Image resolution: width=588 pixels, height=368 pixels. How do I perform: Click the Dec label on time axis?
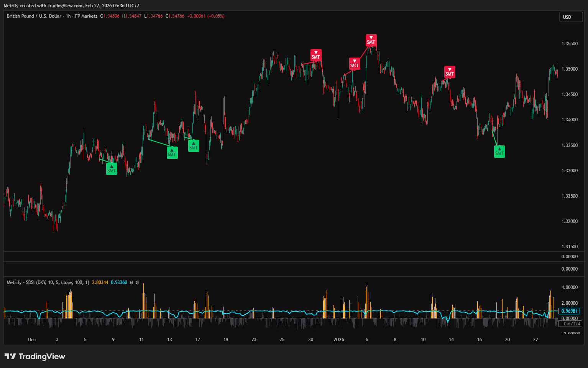[x=32, y=340]
